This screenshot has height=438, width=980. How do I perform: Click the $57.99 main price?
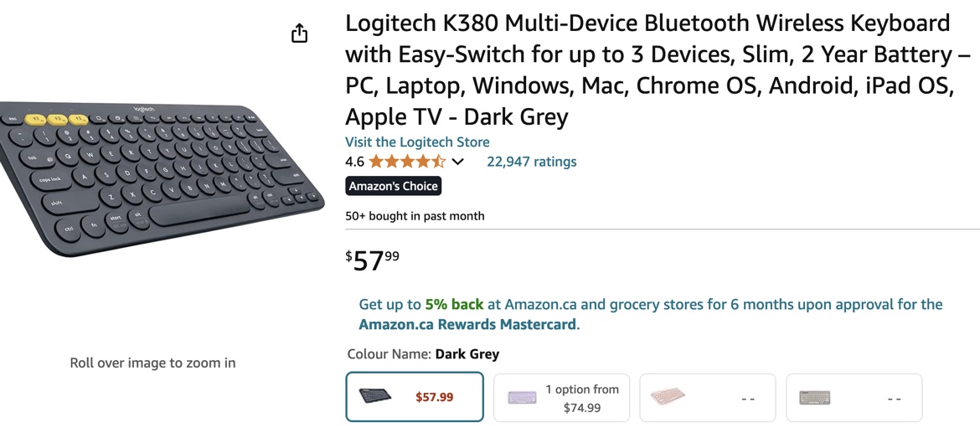[373, 260]
